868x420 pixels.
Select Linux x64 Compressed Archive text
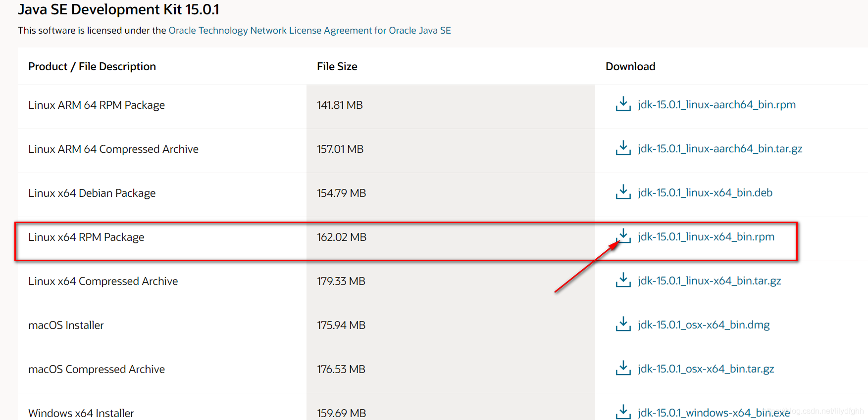[103, 281]
